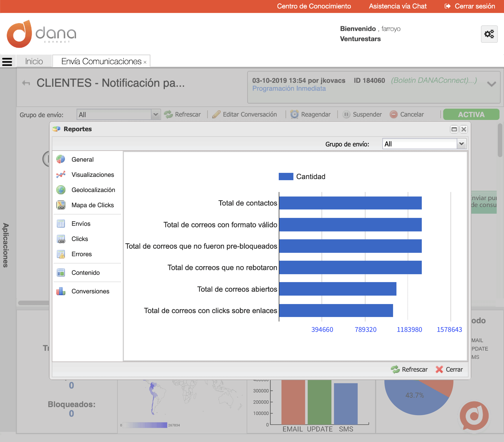Image resolution: width=504 pixels, height=442 pixels.
Task: Open the Envíos report icon
Action: tap(61, 224)
